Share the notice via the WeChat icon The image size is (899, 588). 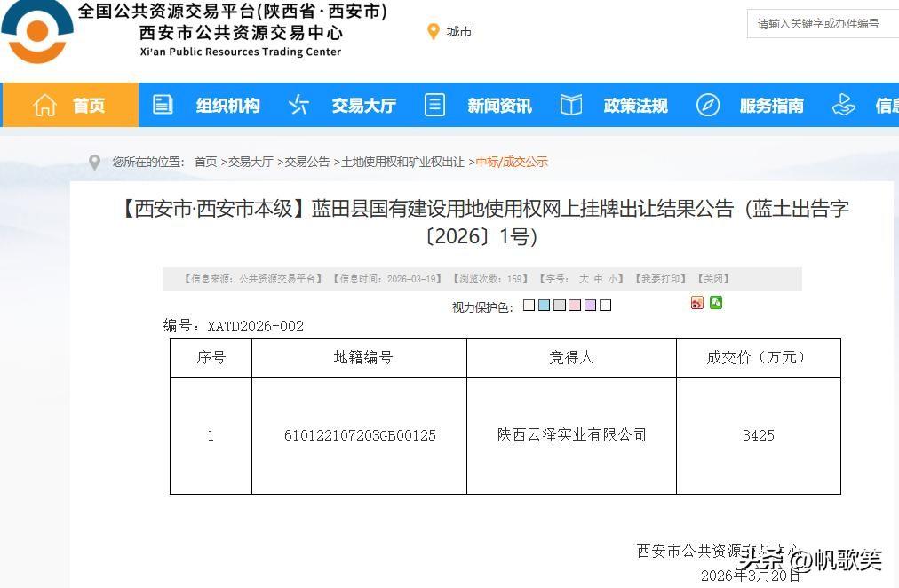[716, 302]
